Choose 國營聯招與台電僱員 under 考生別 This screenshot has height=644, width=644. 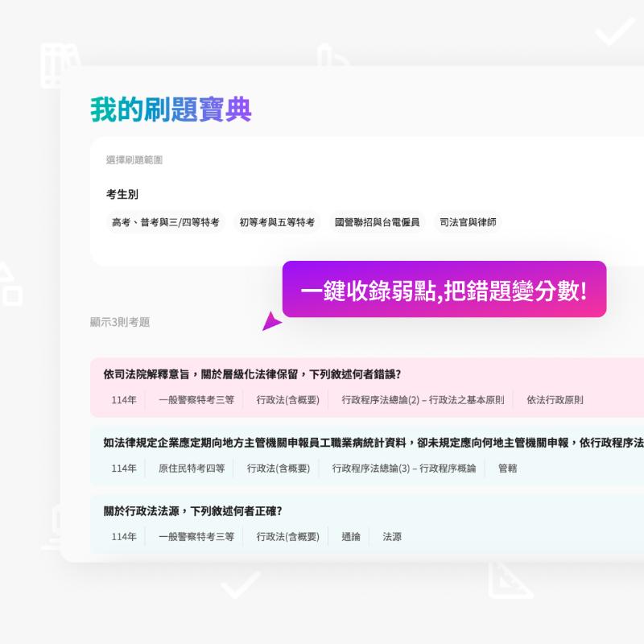click(x=375, y=222)
